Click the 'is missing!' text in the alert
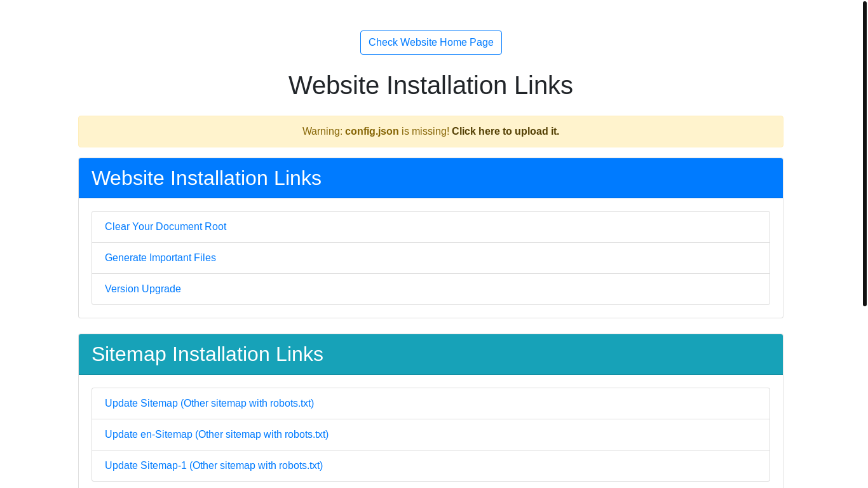This screenshot has height=488, width=868. pos(425,132)
